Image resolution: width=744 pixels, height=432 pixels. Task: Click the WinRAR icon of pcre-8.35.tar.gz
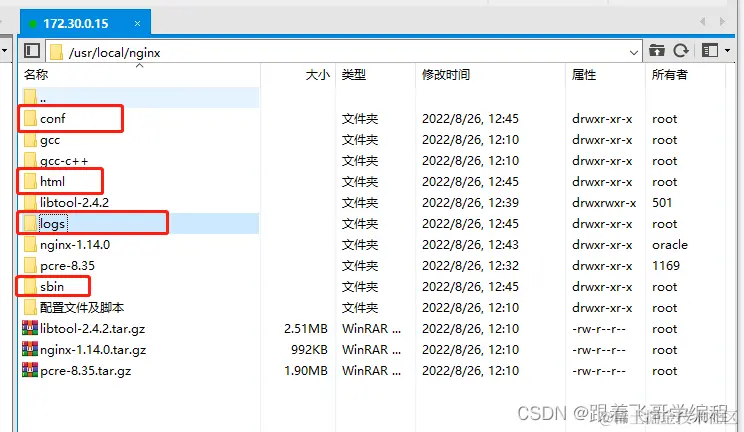coord(30,370)
